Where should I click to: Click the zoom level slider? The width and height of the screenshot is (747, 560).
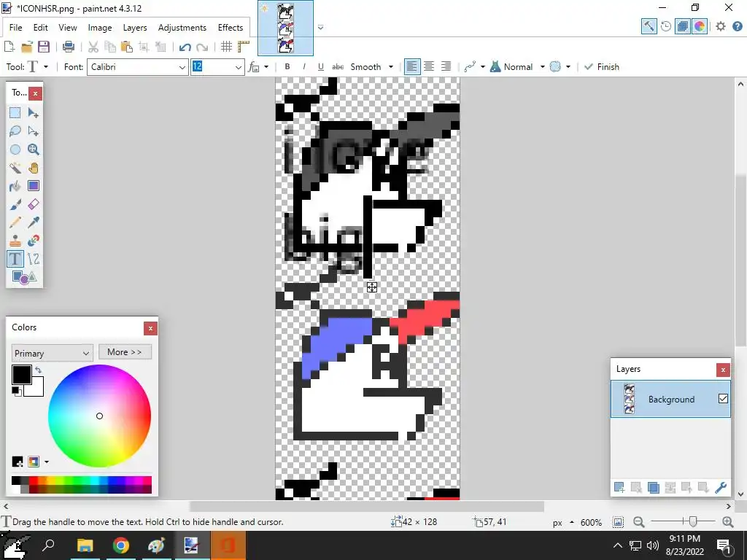[683, 522]
